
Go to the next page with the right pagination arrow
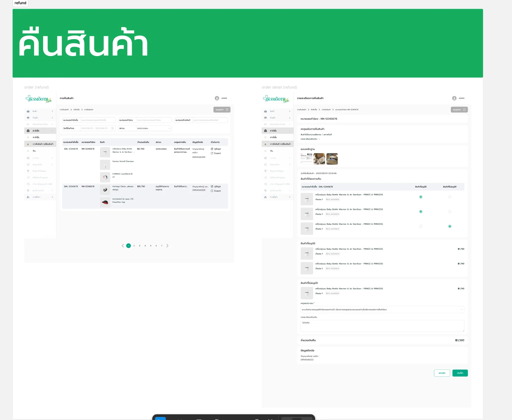pyautogui.click(x=167, y=246)
